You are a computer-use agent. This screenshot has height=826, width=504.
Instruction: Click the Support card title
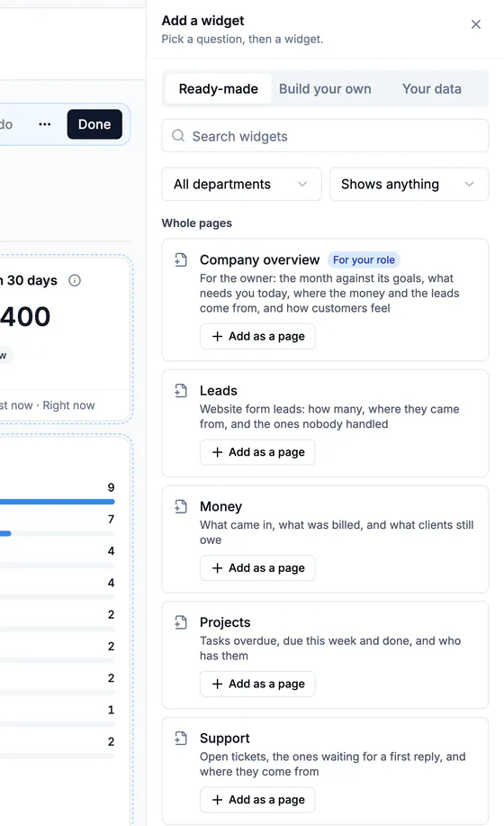coord(225,738)
